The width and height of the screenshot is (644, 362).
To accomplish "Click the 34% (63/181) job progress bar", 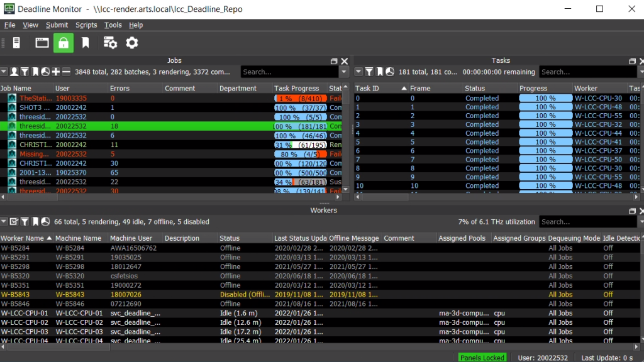I will (301, 182).
